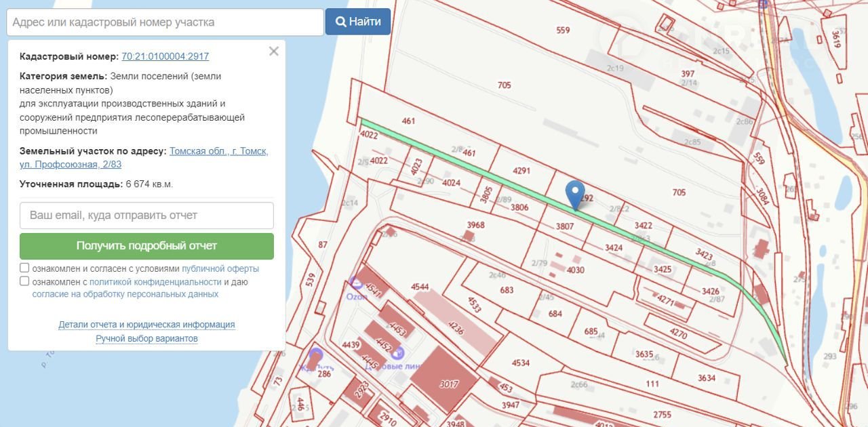Click the address or cadastral search field
Viewport: 868px width, 427px height.
pyautogui.click(x=165, y=22)
